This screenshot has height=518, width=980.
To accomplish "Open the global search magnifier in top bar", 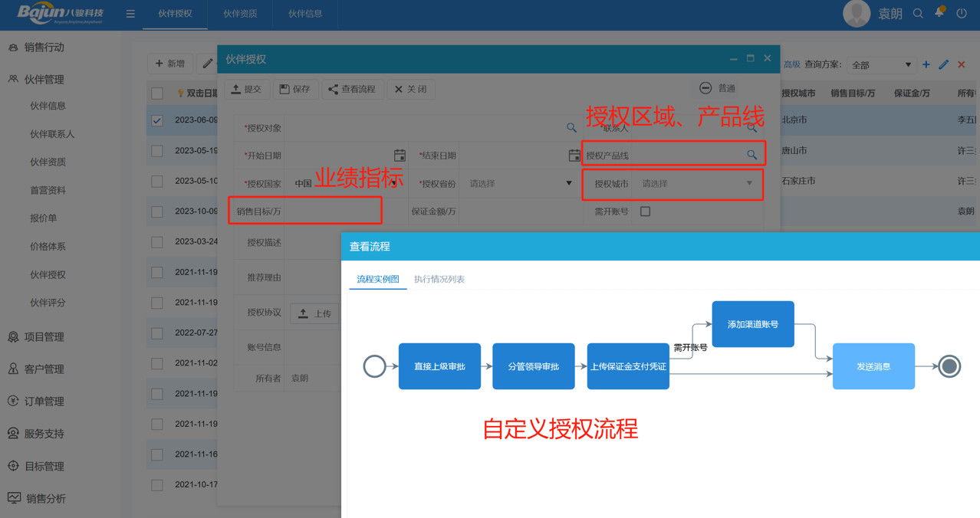I will pos(918,13).
